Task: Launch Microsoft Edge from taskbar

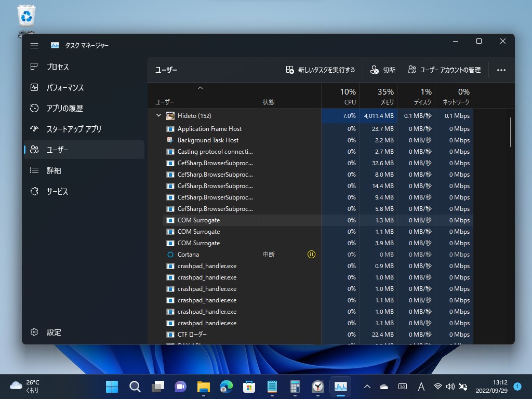Action: [227, 387]
